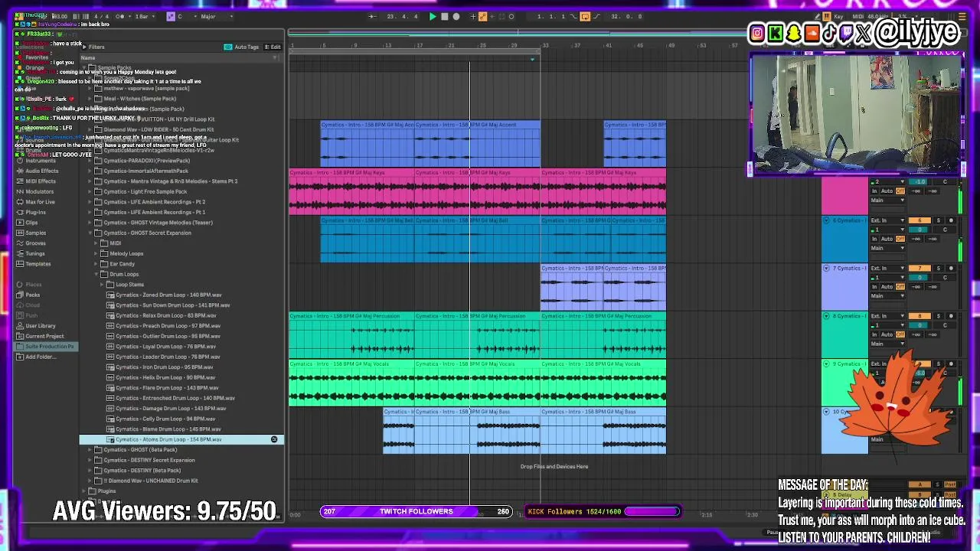Click the Twitch icon in the overlay
This screenshot has height=551, width=980.
click(x=846, y=33)
